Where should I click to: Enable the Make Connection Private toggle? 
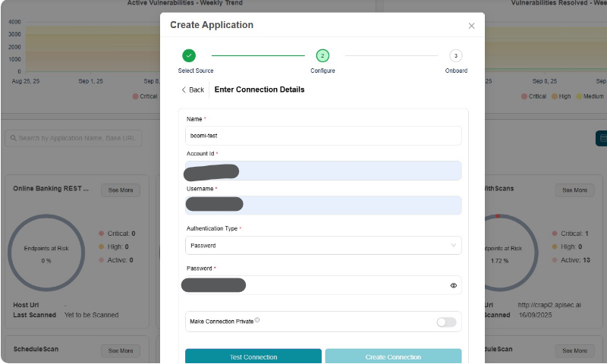pos(446,322)
